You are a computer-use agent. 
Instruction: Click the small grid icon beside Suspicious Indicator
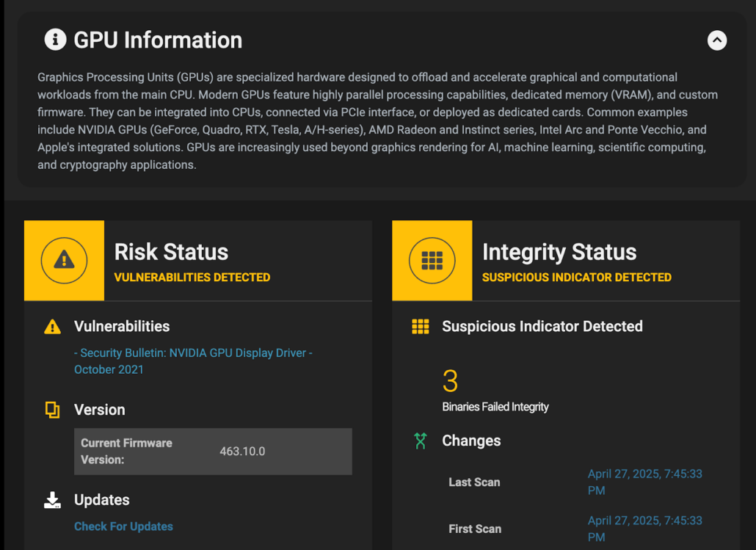pyautogui.click(x=420, y=327)
